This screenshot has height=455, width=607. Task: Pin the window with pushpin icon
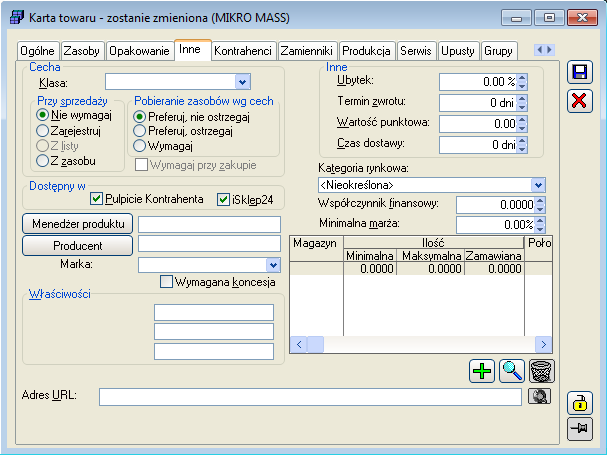click(x=580, y=429)
